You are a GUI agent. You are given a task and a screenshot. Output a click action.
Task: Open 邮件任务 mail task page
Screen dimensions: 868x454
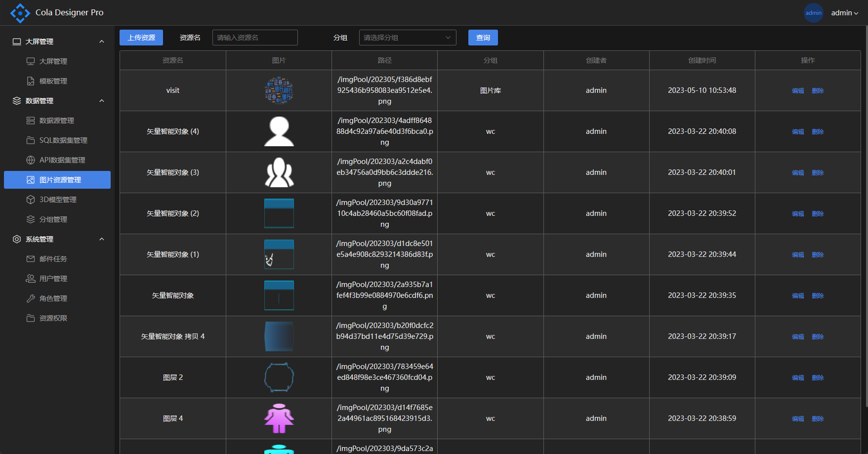coord(53,259)
